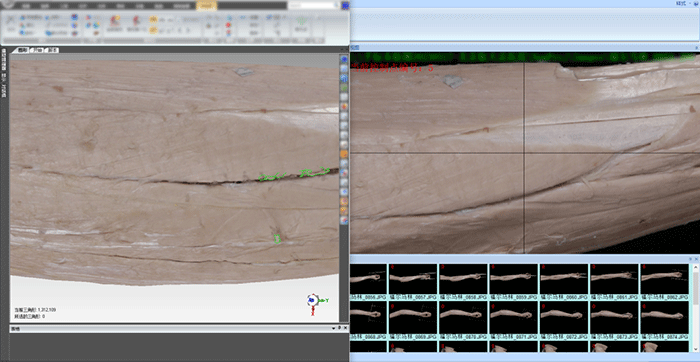The image size is (700, 362).
Task: Select thumbnail image _0872.JPG
Action: (x=564, y=318)
